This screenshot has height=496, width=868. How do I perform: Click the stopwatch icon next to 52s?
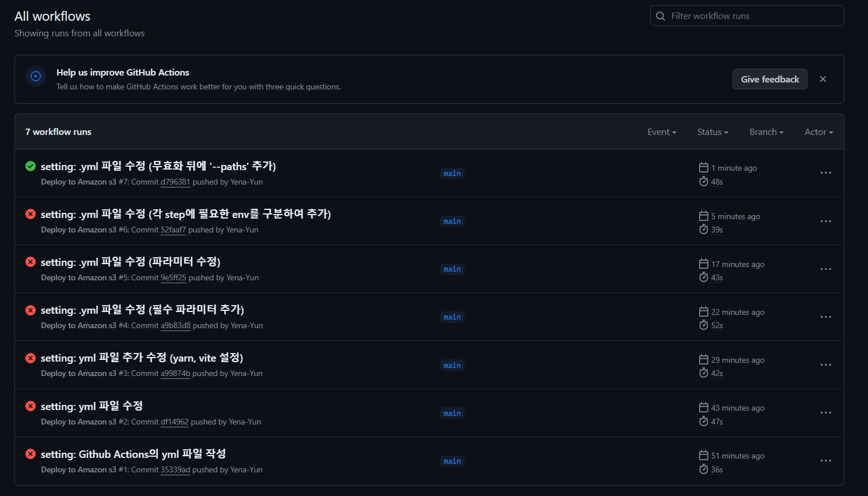tap(704, 325)
